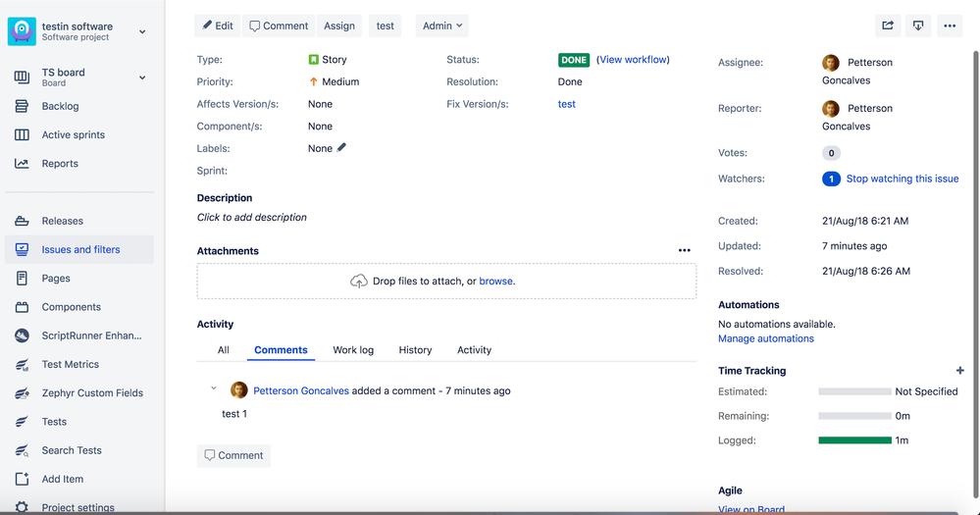This screenshot has height=515, width=980.
Task: Click the Pages document icon
Action: (22, 279)
